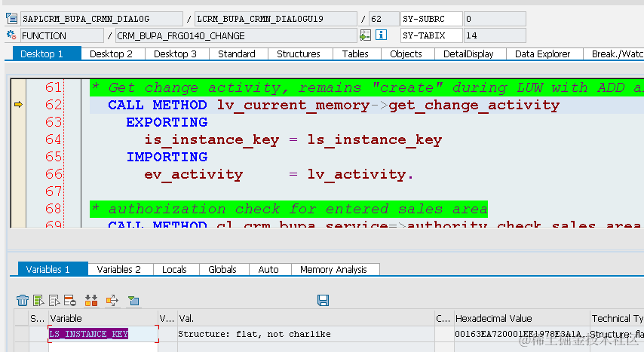The height and width of the screenshot is (352, 644).
Task: Click the Technical Type column header
Action: 617,318
